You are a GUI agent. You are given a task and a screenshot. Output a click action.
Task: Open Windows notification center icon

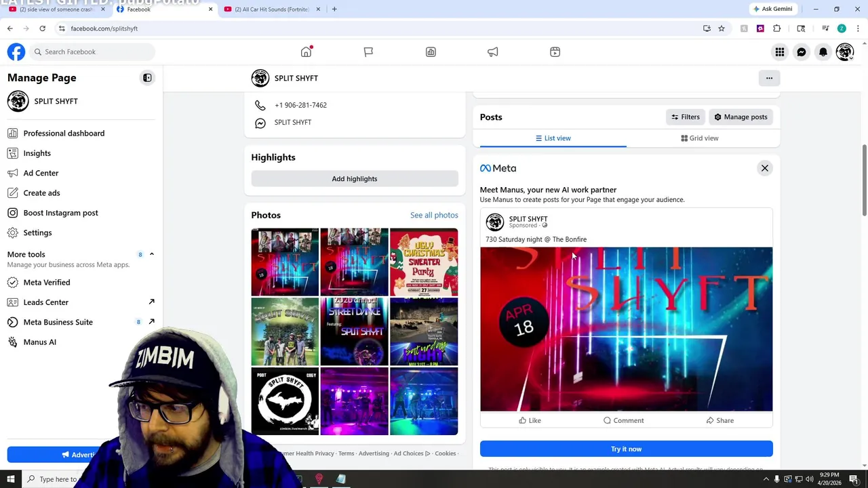854,479
